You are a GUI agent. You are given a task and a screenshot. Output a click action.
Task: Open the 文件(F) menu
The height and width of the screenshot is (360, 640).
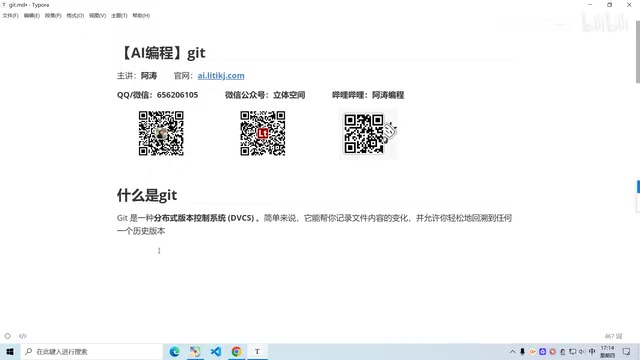(11, 16)
